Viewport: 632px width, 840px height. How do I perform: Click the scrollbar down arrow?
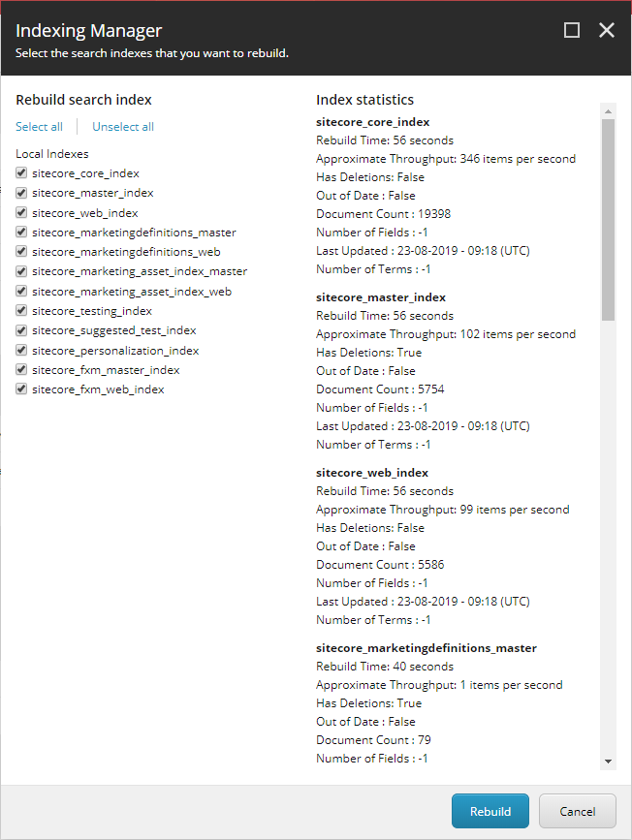tap(608, 762)
